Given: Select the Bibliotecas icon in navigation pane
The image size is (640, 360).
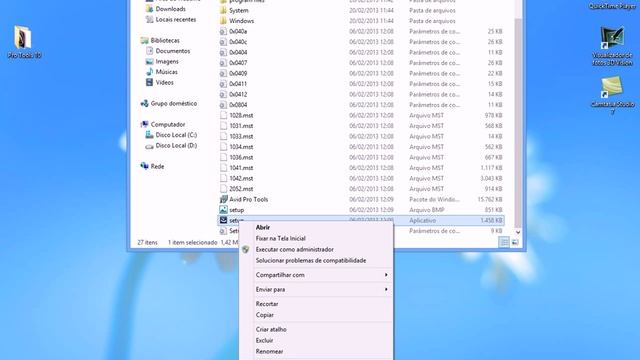Looking at the screenshot, I should [144, 40].
